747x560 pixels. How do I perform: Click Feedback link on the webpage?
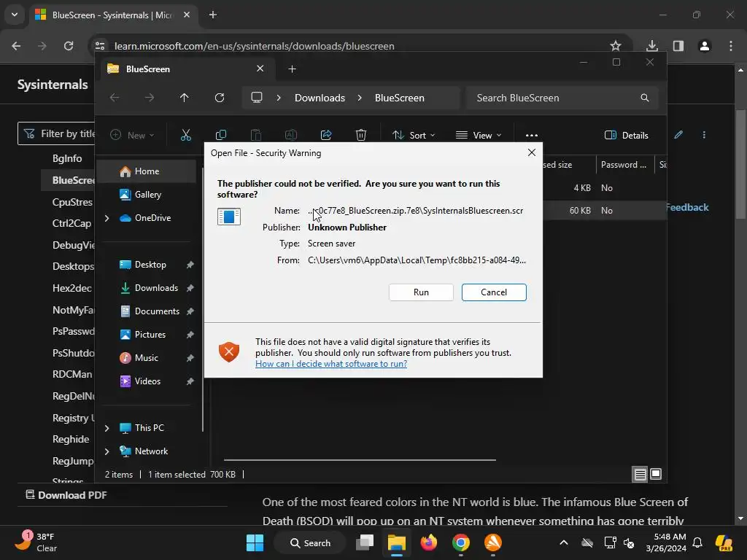687,208
